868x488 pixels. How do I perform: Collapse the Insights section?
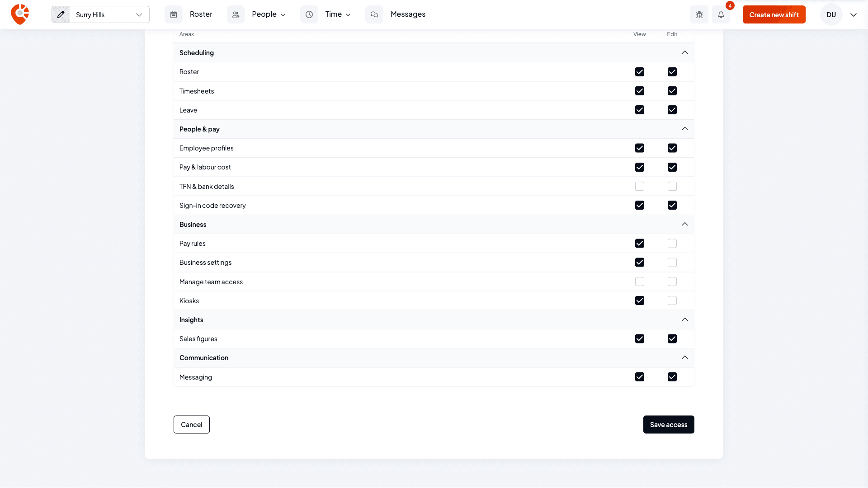pyautogui.click(x=685, y=319)
